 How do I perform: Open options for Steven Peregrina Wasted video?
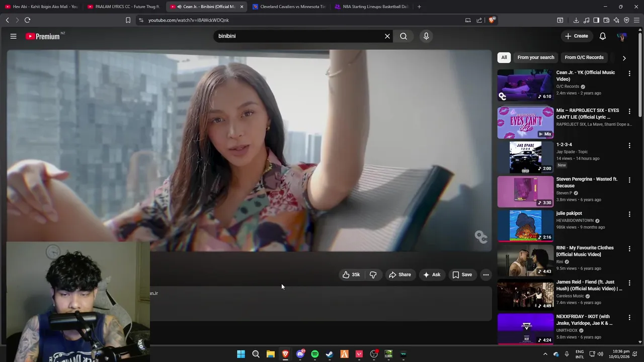tap(629, 179)
